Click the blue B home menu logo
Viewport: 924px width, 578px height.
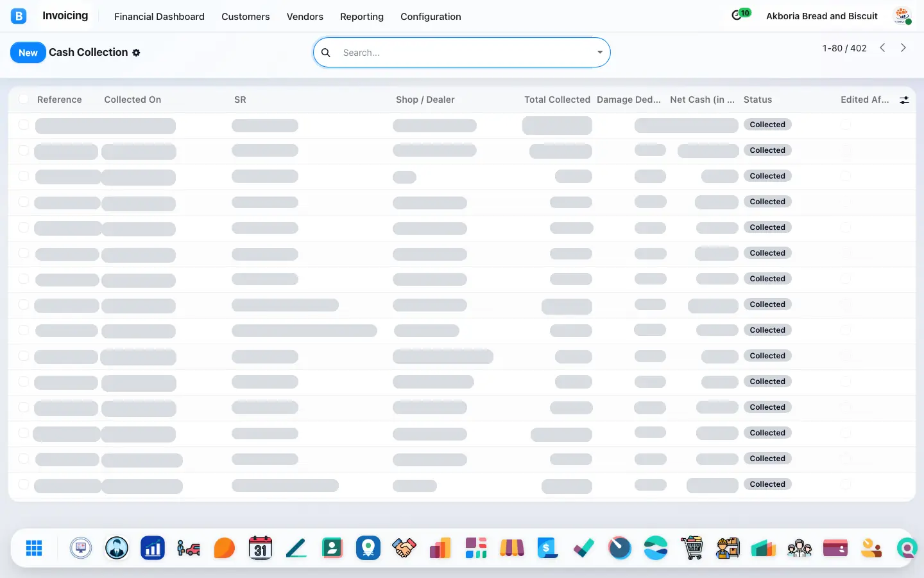pyautogui.click(x=19, y=16)
